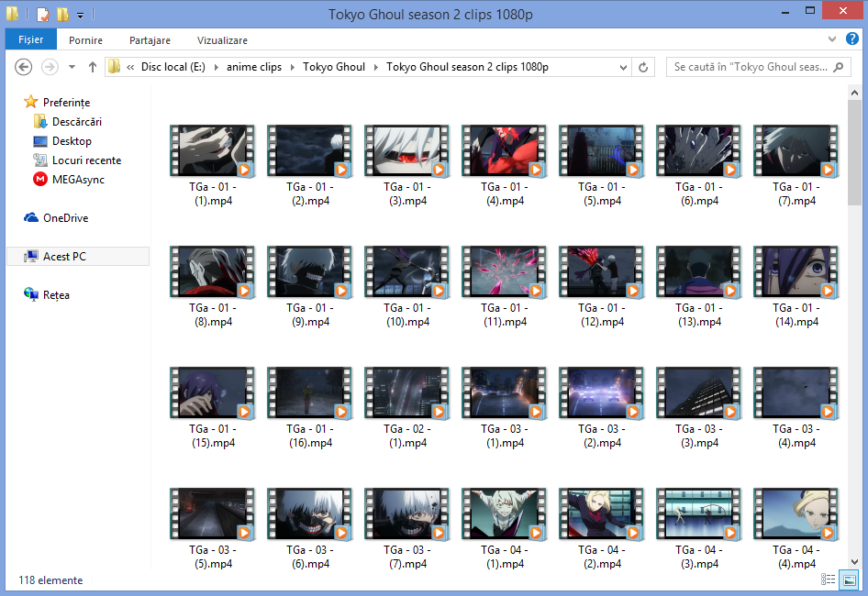This screenshot has height=596, width=868.
Task: Expand the address bar history dropdown
Action: click(623, 67)
